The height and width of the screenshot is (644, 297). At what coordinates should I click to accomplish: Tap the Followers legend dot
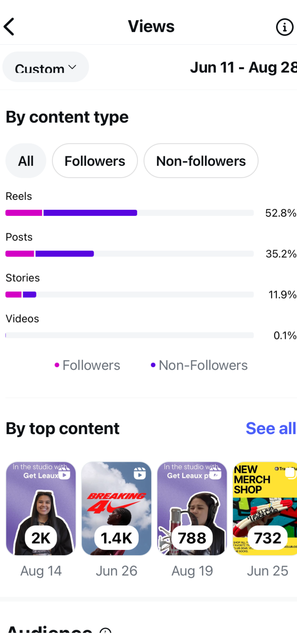pyautogui.click(x=57, y=365)
